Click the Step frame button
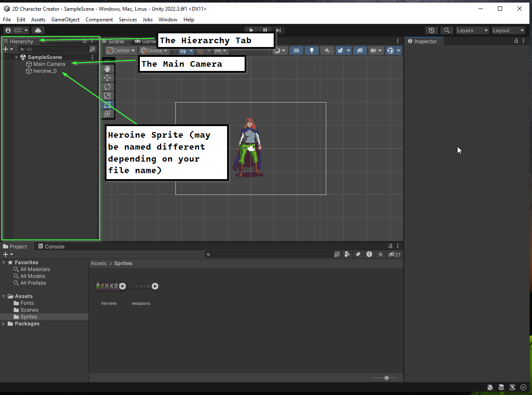The height and width of the screenshot is (395, 532). click(x=278, y=30)
